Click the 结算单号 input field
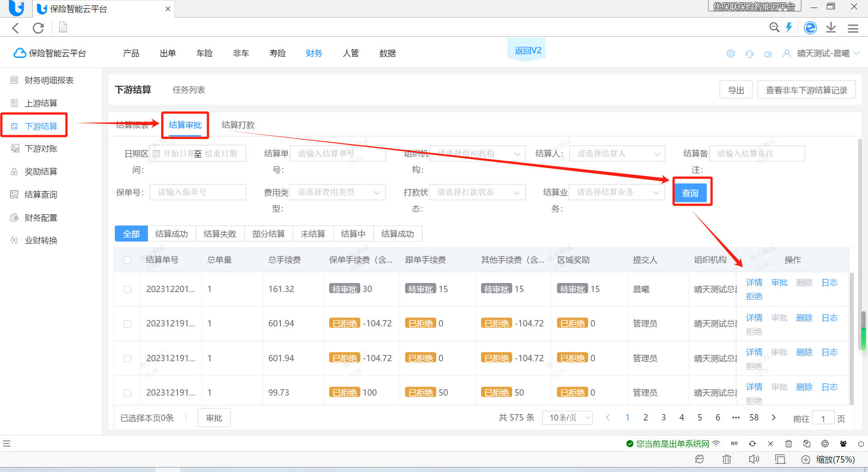Viewport: 868px width, 472px height. [338, 154]
